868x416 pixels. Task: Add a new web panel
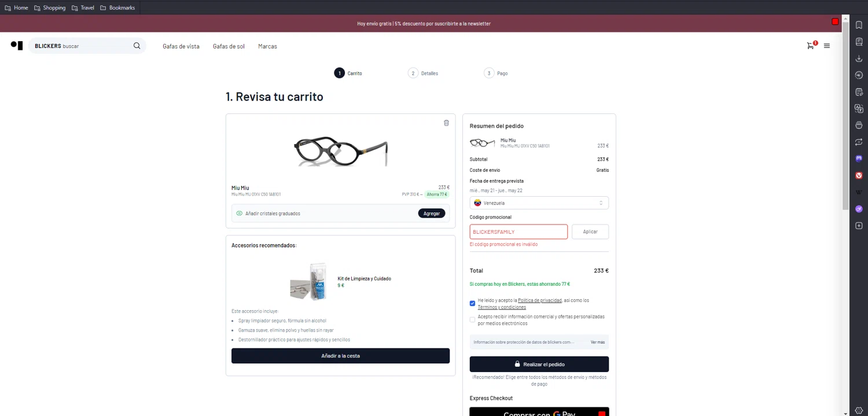tap(859, 226)
